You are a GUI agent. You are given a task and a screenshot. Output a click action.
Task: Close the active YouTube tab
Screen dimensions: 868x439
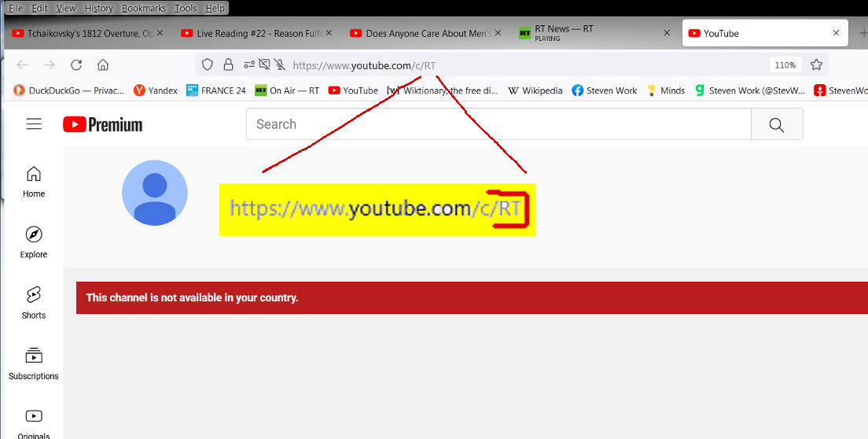(837, 33)
